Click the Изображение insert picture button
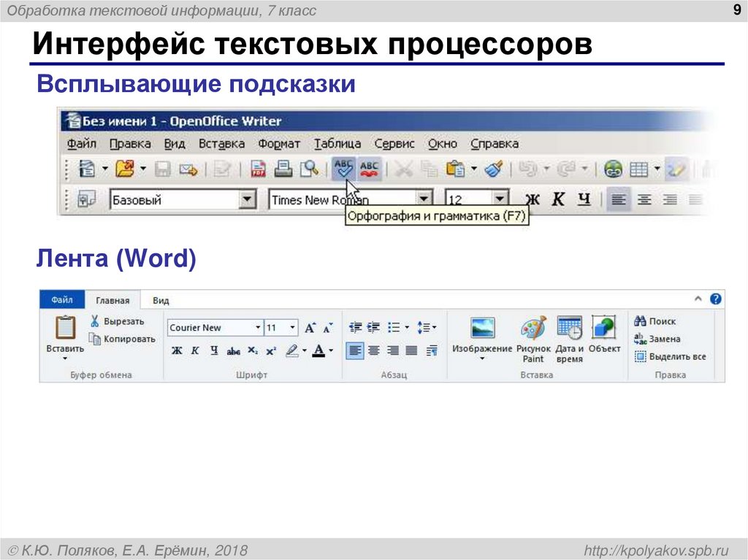The width and height of the screenshot is (748, 560). tap(482, 338)
